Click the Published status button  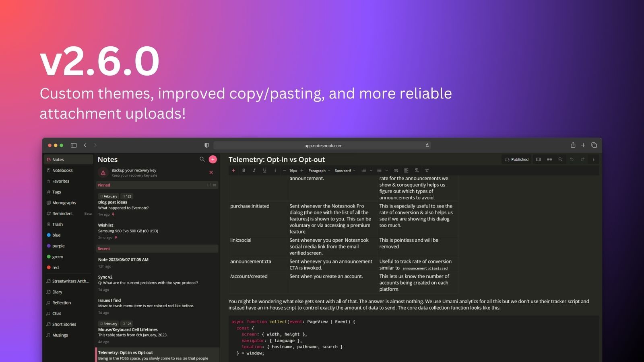tap(516, 160)
